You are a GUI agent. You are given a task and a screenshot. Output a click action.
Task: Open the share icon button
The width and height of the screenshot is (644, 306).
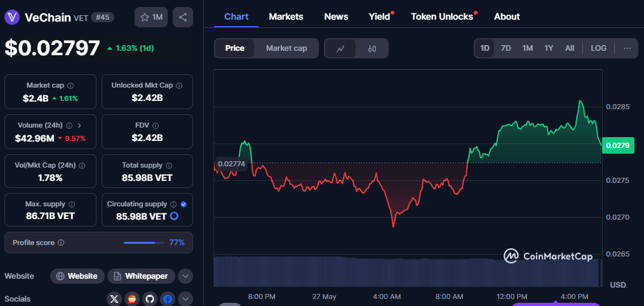(183, 17)
